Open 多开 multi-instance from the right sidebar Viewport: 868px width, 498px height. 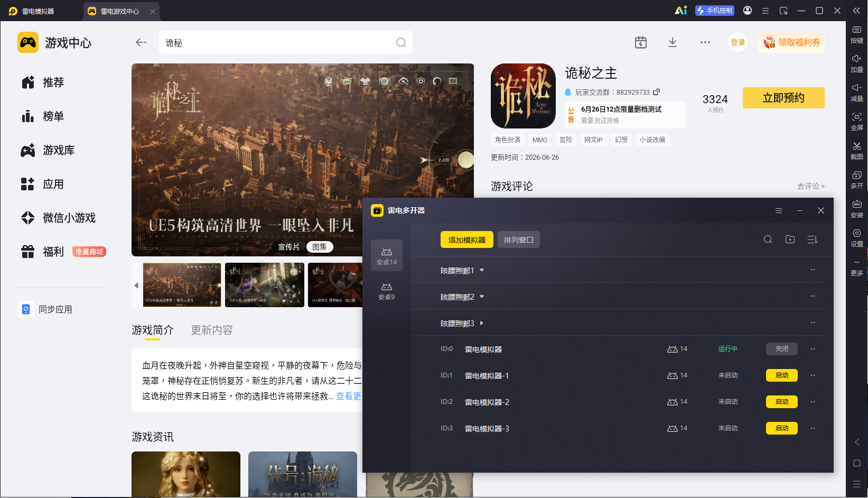click(x=857, y=180)
